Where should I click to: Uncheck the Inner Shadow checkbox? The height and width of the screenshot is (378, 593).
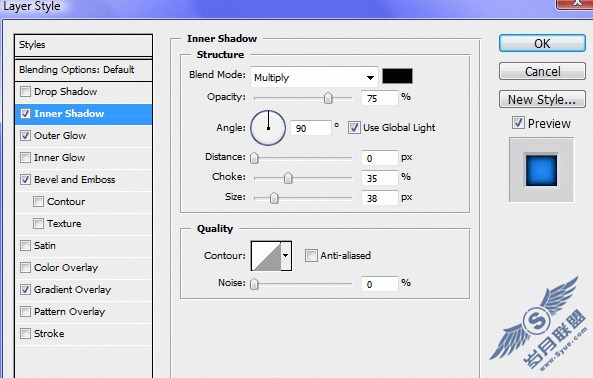pos(25,113)
